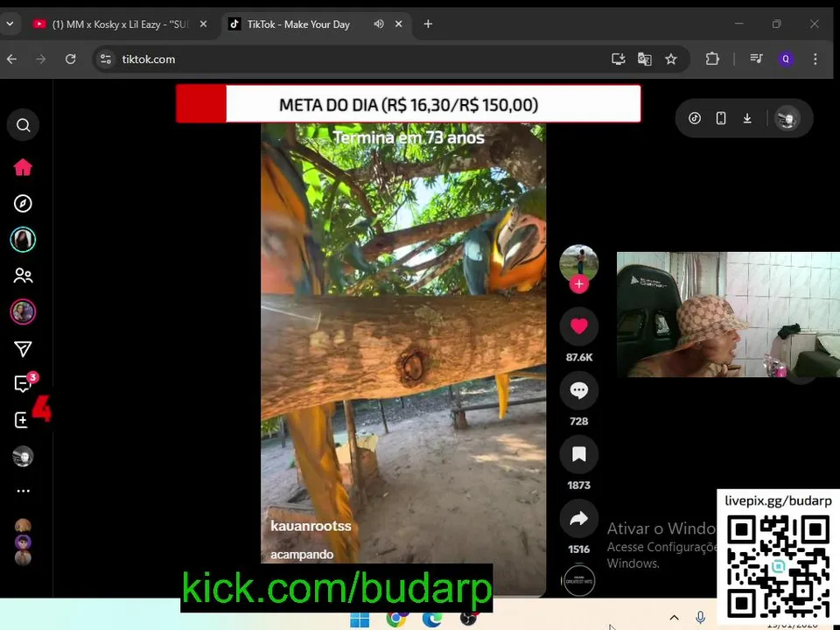Click the acampando caption text
840x630 pixels.
302,555
